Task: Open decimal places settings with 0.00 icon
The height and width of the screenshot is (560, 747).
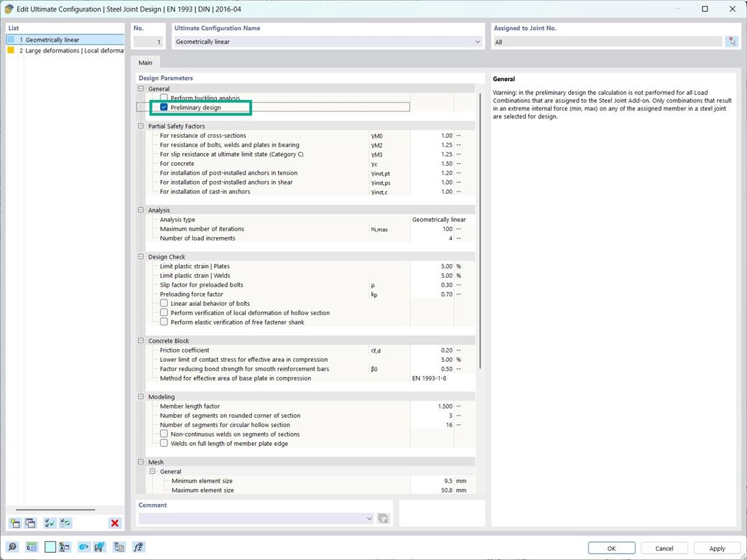Action: 32,546
